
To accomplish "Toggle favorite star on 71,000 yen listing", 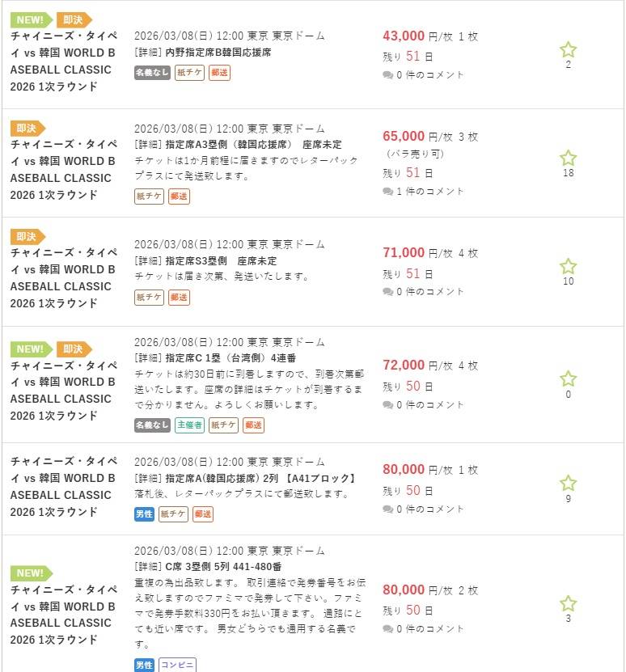I will click(568, 267).
